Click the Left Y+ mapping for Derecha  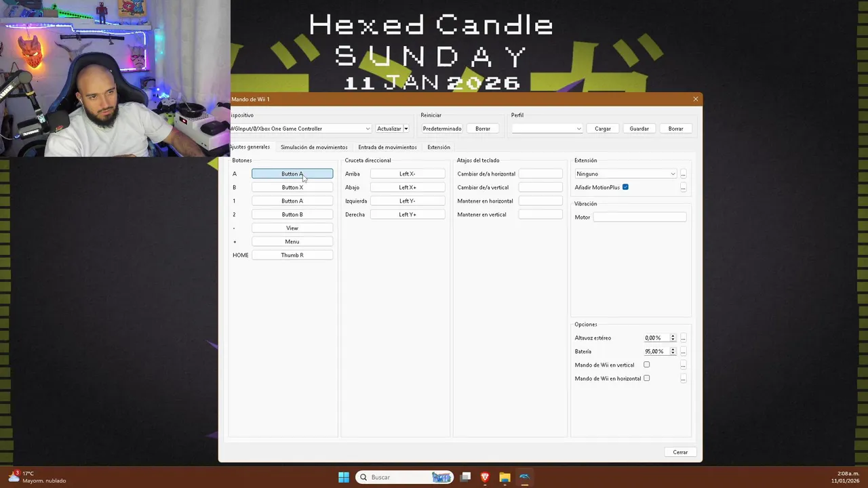pyautogui.click(x=408, y=214)
